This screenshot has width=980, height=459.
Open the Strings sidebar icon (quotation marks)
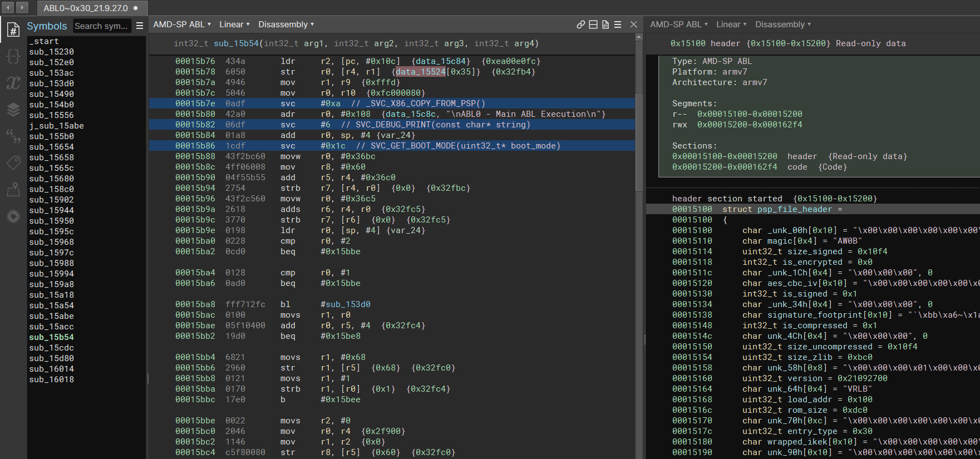(x=13, y=136)
